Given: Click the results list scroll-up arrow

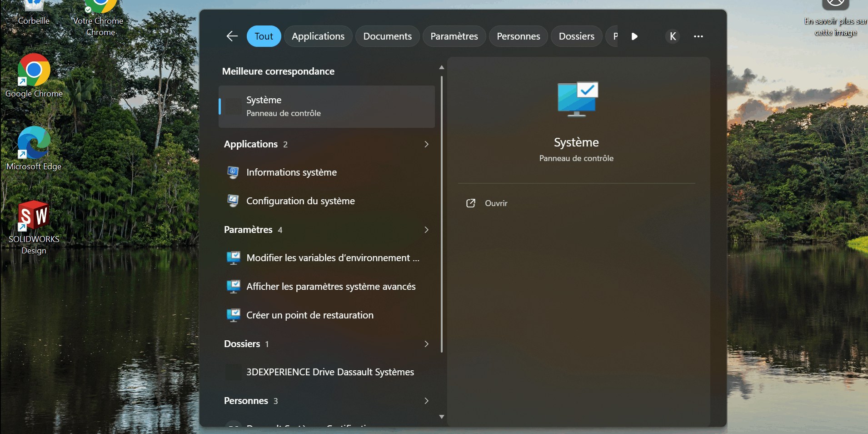Looking at the screenshot, I should click(x=442, y=67).
